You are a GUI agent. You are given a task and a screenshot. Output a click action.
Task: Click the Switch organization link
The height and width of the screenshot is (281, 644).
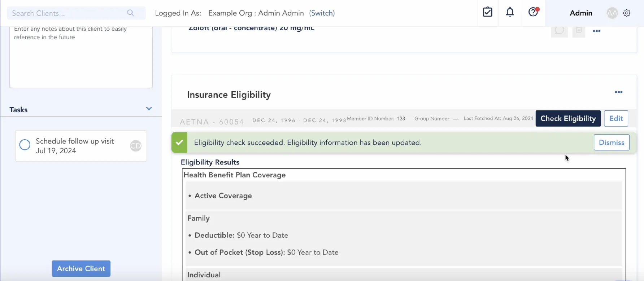[322, 13]
